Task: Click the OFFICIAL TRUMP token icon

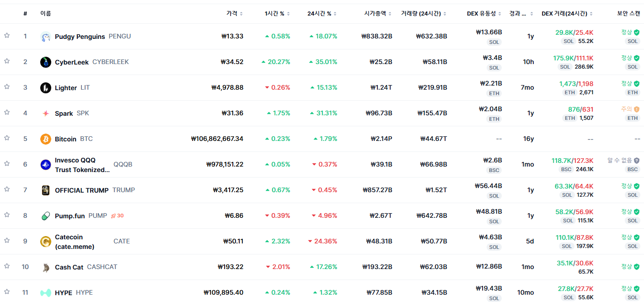Action: 46,190
